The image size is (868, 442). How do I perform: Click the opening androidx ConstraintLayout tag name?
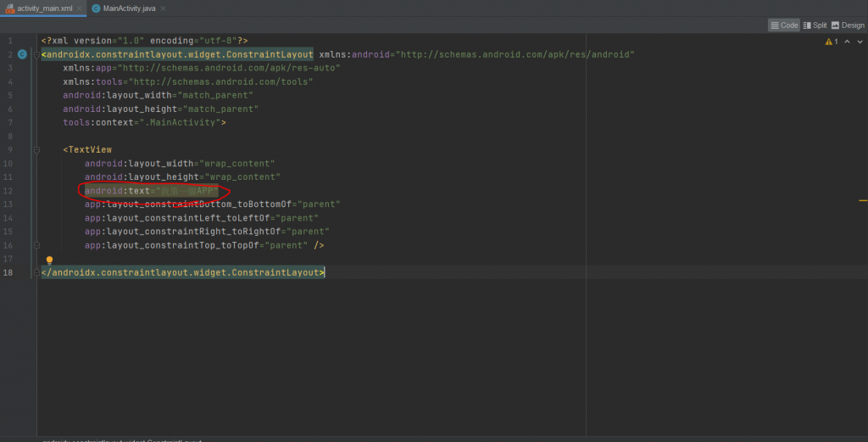point(180,55)
